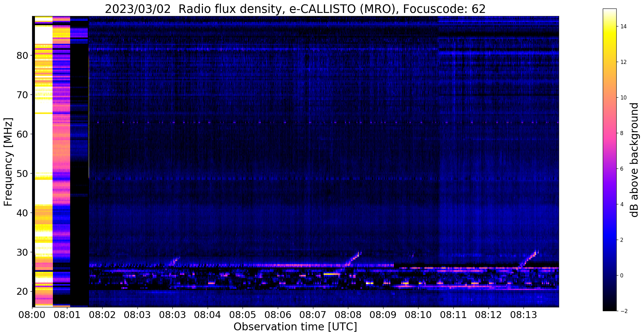
Task: Click the 8 tick on the colorbar
Action: pos(621,133)
